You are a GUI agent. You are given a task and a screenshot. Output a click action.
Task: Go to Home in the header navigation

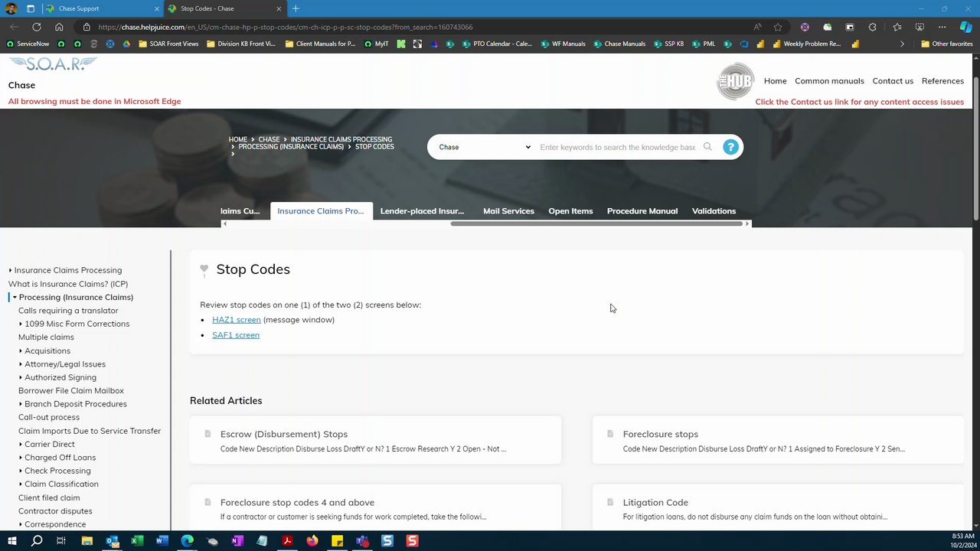tap(775, 81)
